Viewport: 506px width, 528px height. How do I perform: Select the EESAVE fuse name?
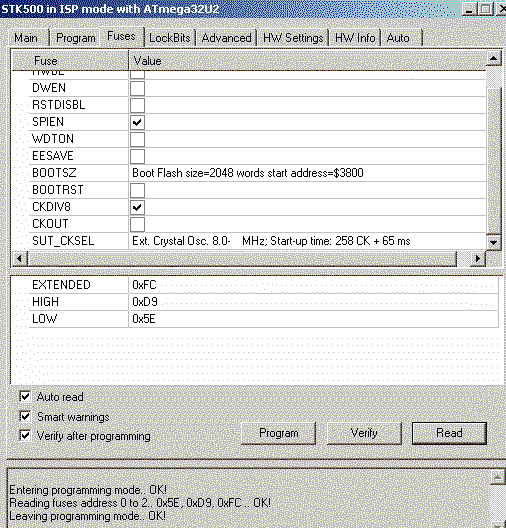53,156
